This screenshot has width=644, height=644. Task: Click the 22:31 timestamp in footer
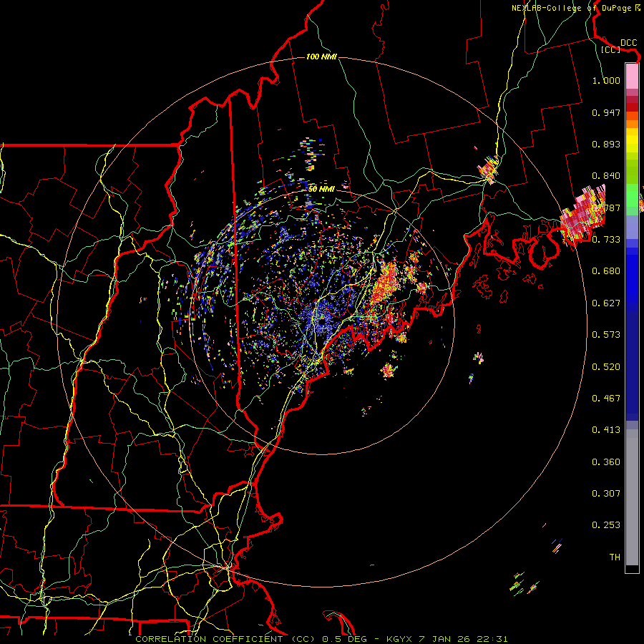tap(492, 639)
